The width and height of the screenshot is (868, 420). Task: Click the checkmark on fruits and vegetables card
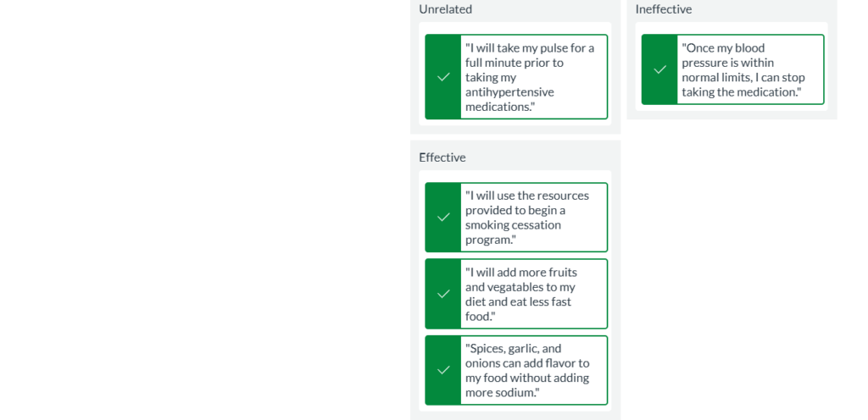(x=442, y=294)
